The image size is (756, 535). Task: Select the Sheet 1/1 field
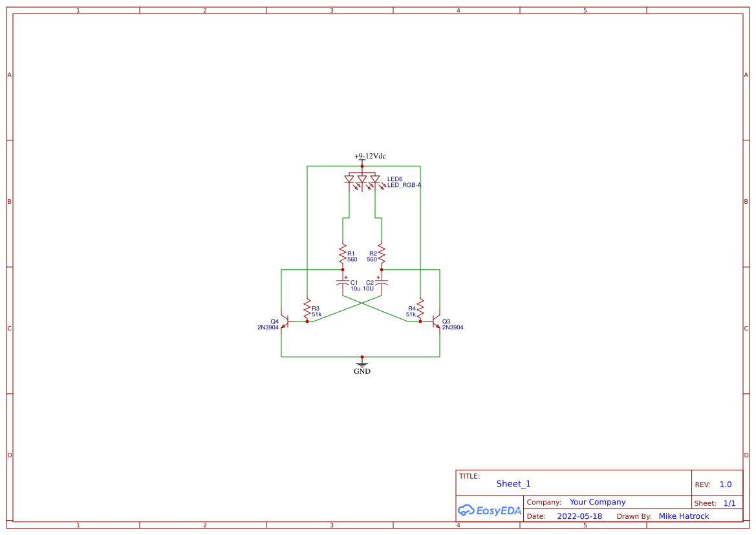point(729,503)
